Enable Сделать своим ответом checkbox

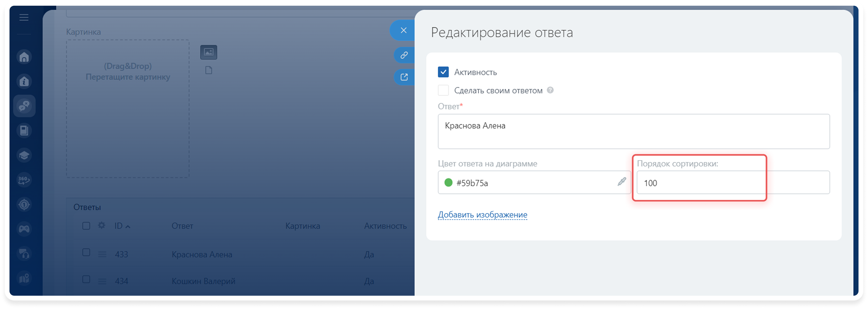tap(443, 90)
